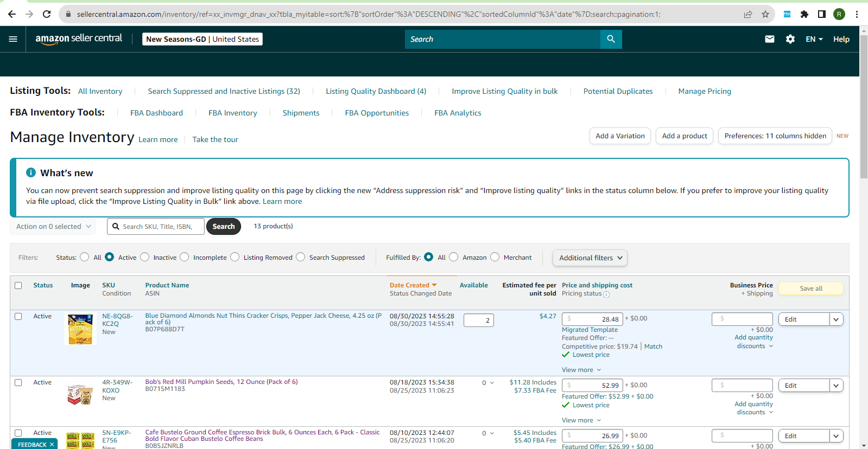Viewport: 868px width, 449px height.
Task: Open the settings gear icon
Action: tap(790, 39)
